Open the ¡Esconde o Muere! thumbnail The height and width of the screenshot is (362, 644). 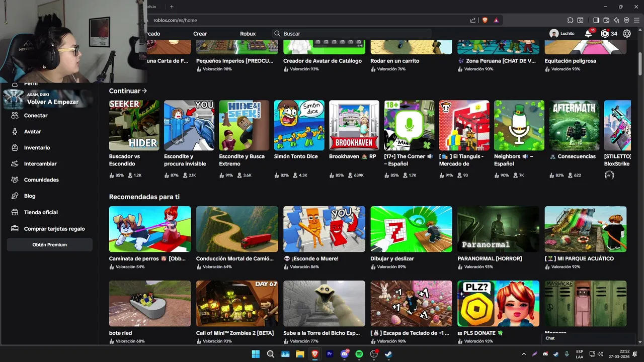pyautogui.click(x=324, y=229)
